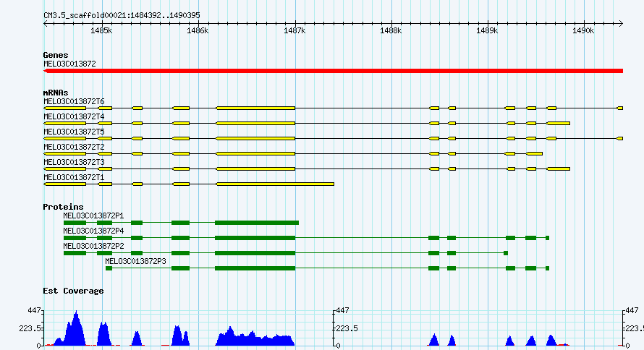The image size is (644, 350).
Task: Click the long green segment of MELO3C013872P2
Action: [x=255, y=253]
